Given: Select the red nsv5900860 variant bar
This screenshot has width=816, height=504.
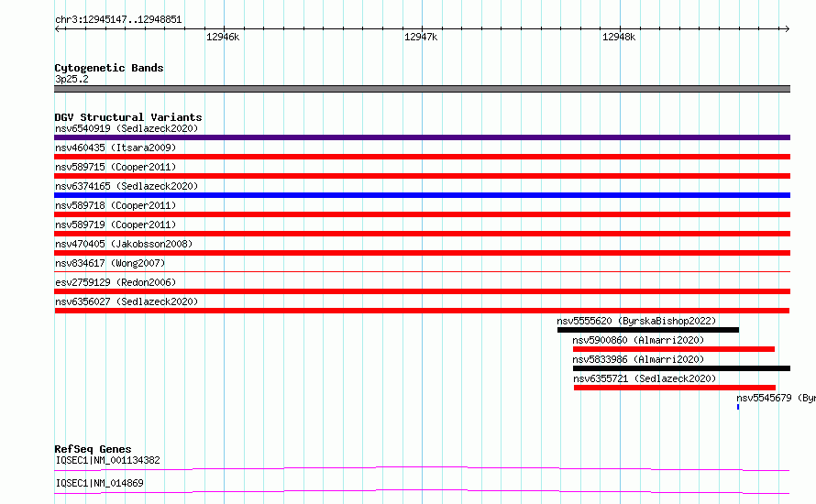Looking at the screenshot, I should 673,349.
